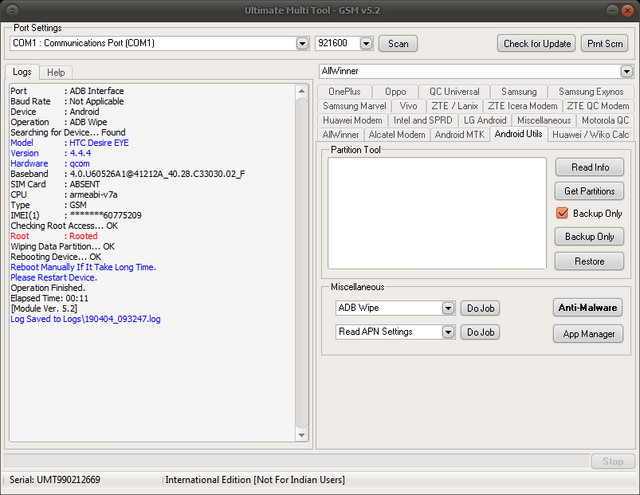Click the Backup Only button
Viewport: 640px width, 495px height.
pyautogui.click(x=589, y=237)
